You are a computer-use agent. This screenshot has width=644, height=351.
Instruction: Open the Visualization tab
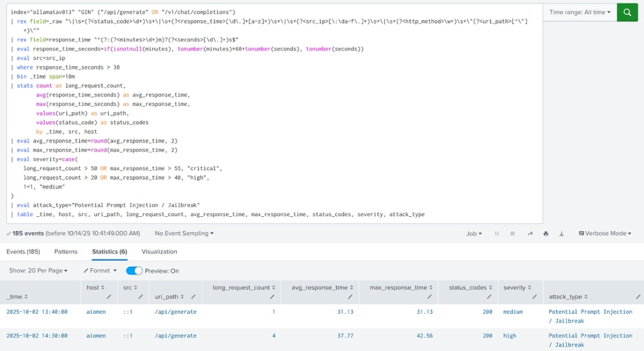159,252
